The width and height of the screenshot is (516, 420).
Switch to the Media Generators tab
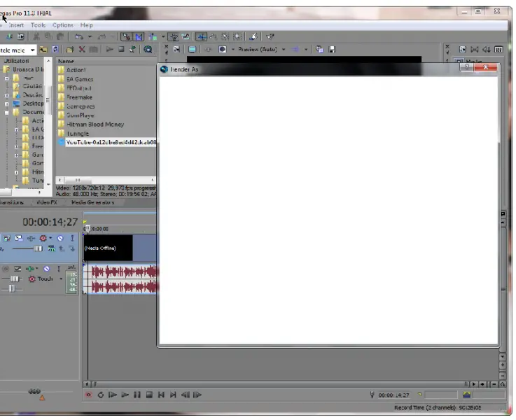coord(92,202)
